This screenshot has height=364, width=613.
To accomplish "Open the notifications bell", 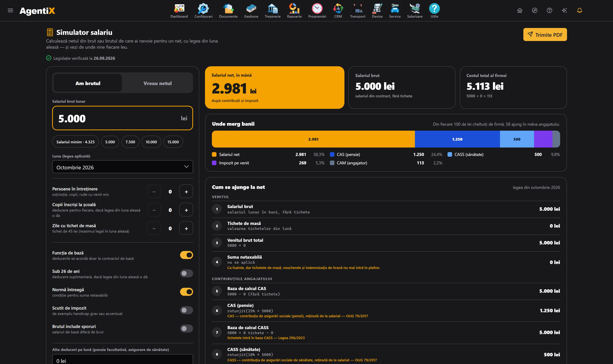I will pyautogui.click(x=579, y=10).
